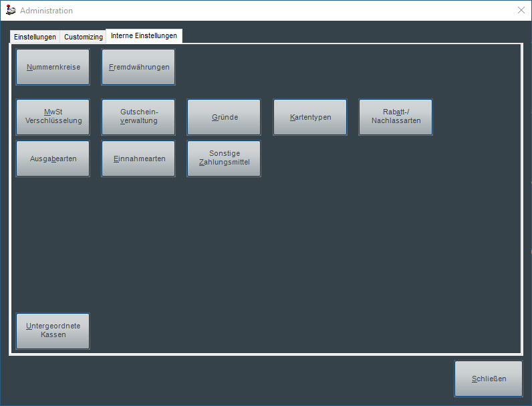Select the Rabatt-/Nachlassarten button
The image size is (532, 406).
click(395, 117)
